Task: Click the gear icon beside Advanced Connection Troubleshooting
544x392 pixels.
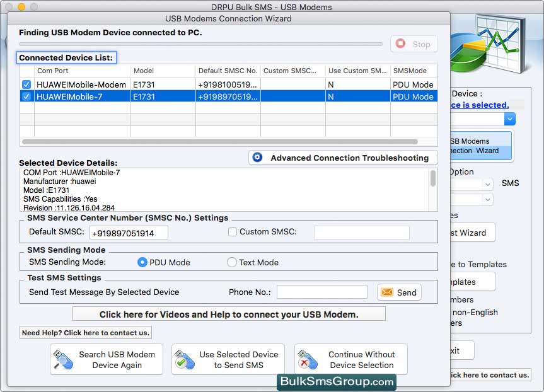Action: [257, 158]
